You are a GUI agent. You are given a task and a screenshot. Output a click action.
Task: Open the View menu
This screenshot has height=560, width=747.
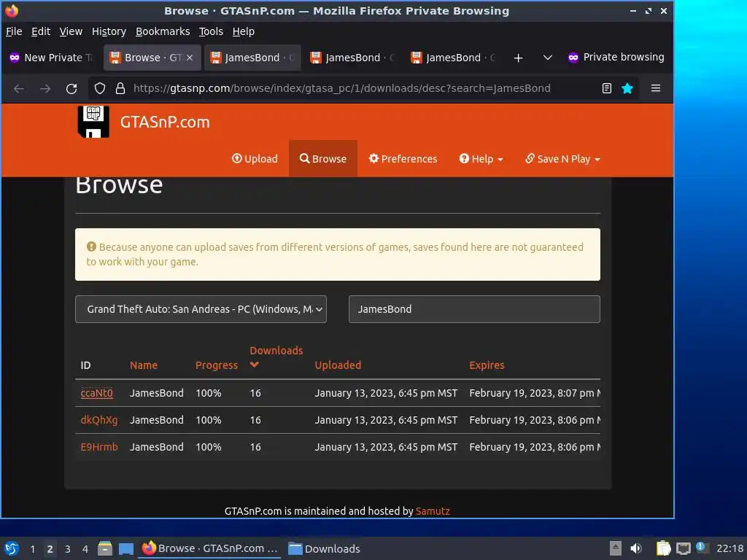71,31
